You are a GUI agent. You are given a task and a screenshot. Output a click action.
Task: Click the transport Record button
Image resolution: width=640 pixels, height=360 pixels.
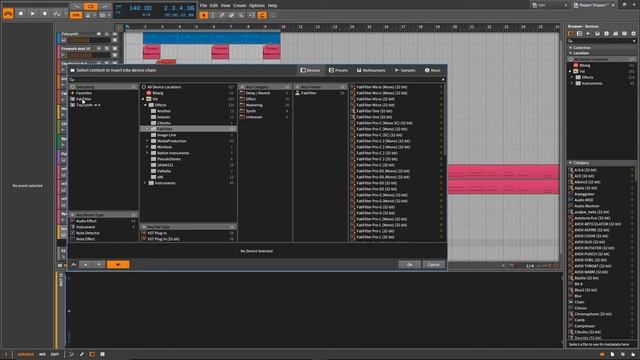[x=44, y=13]
